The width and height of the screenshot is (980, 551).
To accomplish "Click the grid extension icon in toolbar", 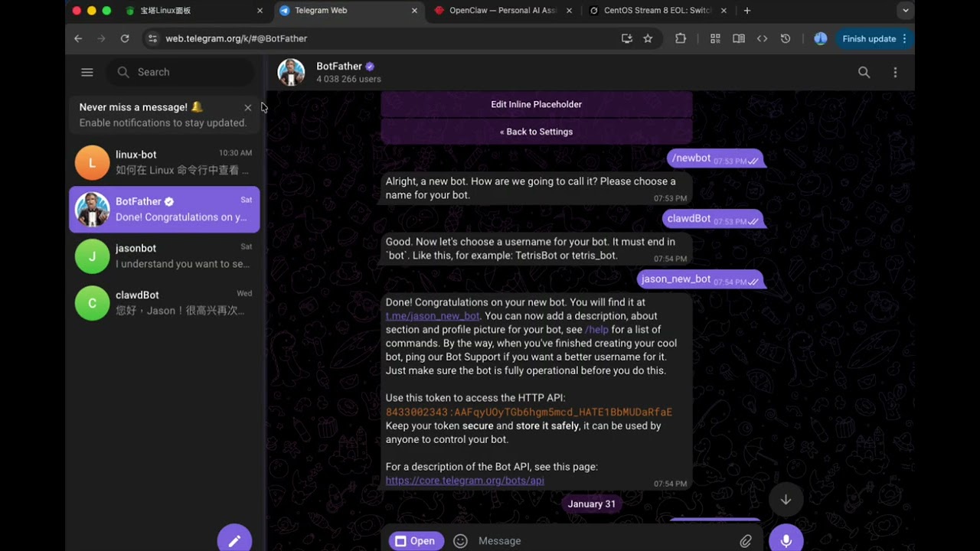I will tap(715, 38).
